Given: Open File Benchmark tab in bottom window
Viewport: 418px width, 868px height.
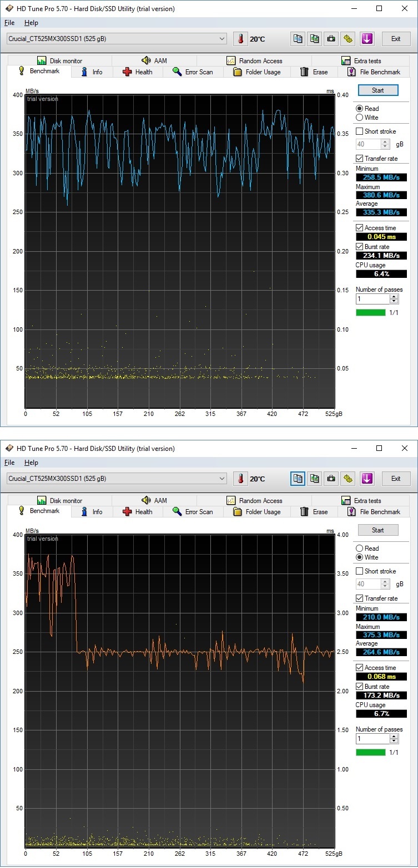Looking at the screenshot, I should pyautogui.click(x=374, y=512).
